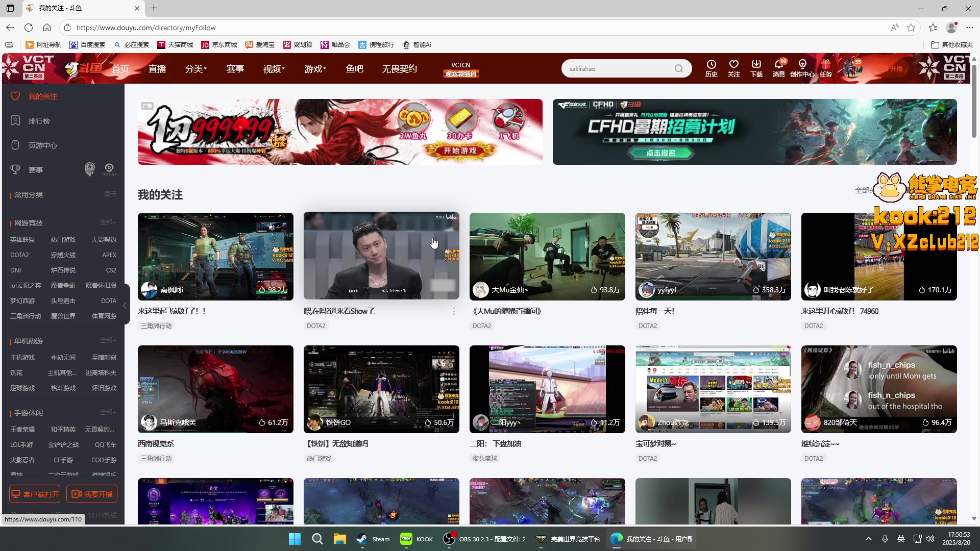This screenshot has height=551, width=980.
Task: Open CS2 category link
Action: (111, 270)
